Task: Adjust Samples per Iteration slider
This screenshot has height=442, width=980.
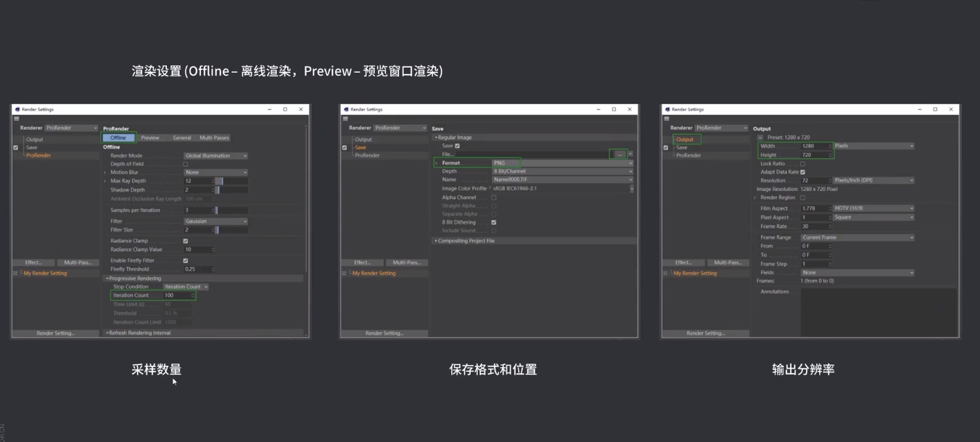Action: coord(232,210)
